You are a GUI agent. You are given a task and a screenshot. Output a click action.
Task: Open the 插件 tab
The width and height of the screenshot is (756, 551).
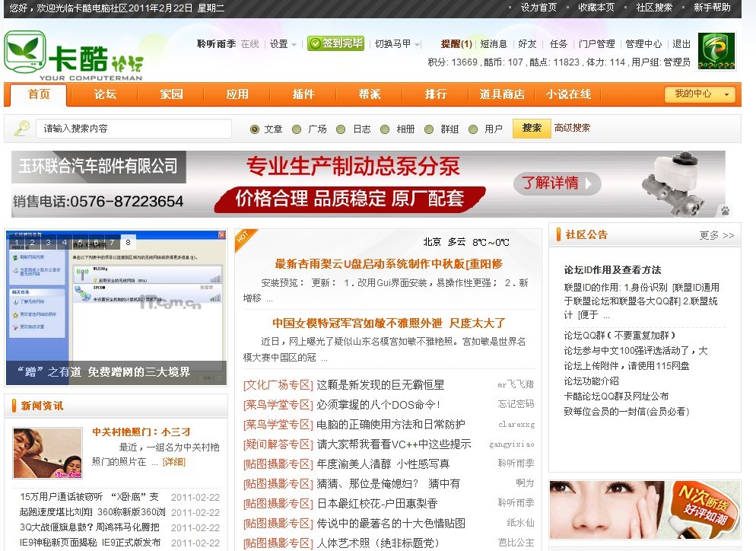[303, 94]
